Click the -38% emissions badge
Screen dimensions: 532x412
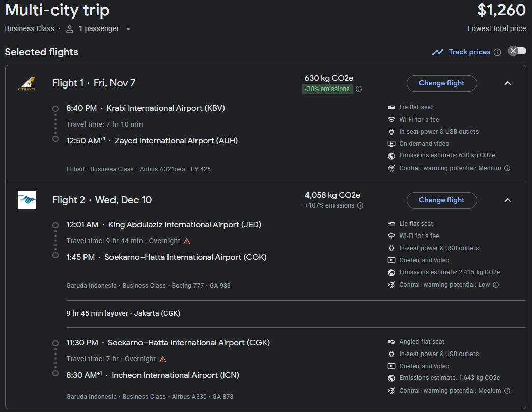(x=327, y=89)
